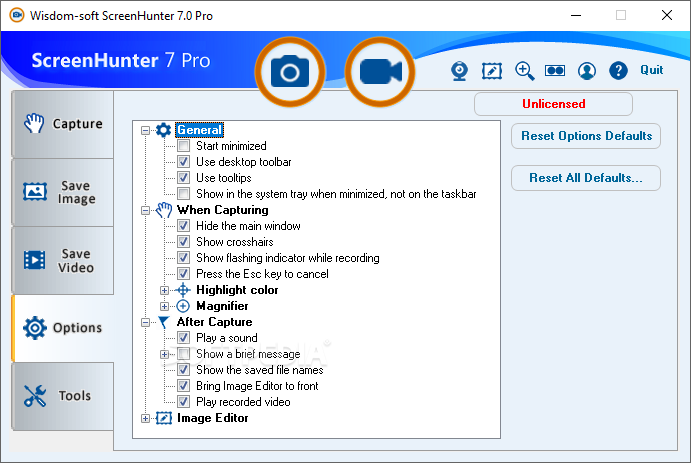Select the Options tab
This screenshot has width=691, height=463.
pos(63,328)
